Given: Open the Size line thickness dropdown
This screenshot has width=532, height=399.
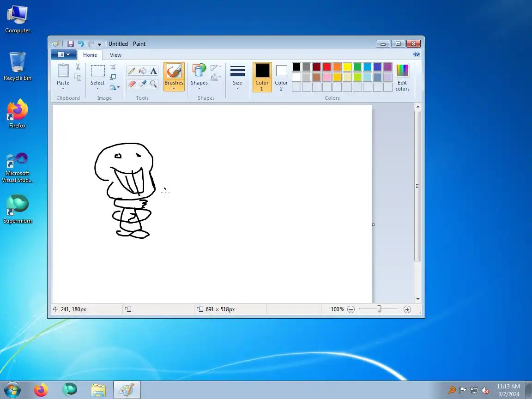Looking at the screenshot, I should pyautogui.click(x=237, y=77).
